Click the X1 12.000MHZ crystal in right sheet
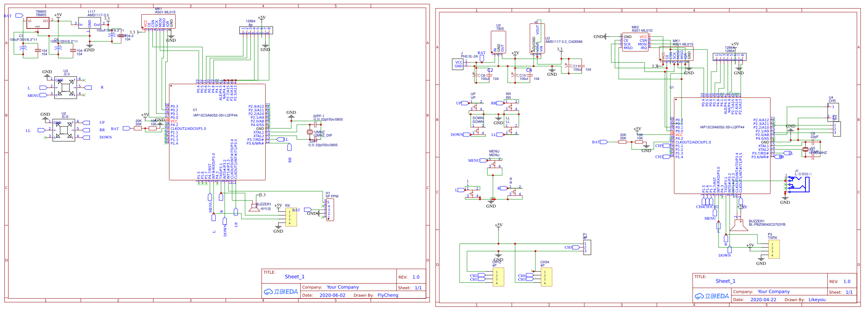This screenshot has width=868, height=314. [805, 149]
